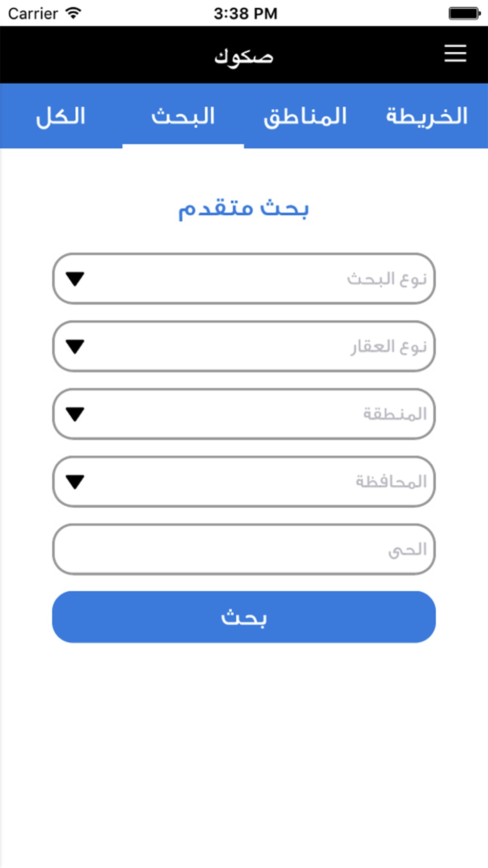The image size is (488, 868).
Task: Switch to the الخريطة map tab
Action: click(x=427, y=116)
